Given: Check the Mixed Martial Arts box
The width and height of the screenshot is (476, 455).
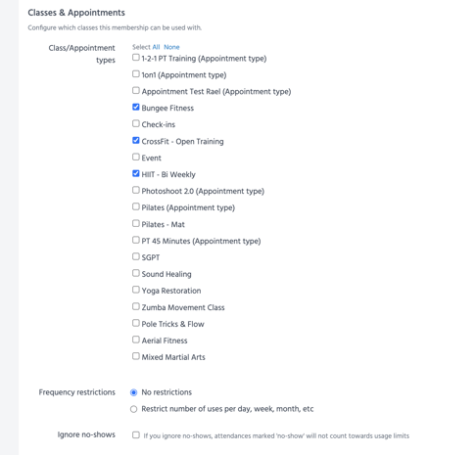Looking at the screenshot, I should click(x=136, y=356).
